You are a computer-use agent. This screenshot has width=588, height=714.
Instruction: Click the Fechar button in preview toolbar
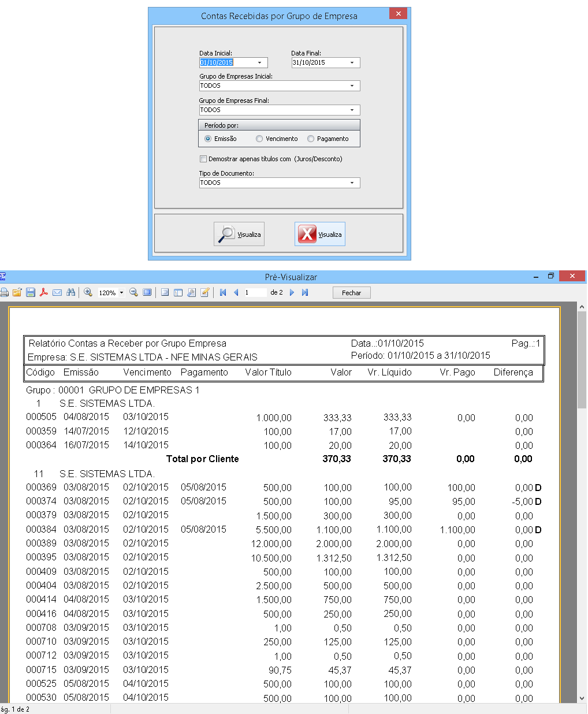[351, 293]
